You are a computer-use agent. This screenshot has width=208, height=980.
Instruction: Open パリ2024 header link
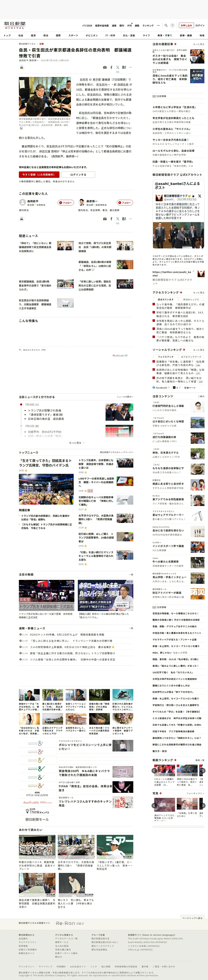pos(87,25)
